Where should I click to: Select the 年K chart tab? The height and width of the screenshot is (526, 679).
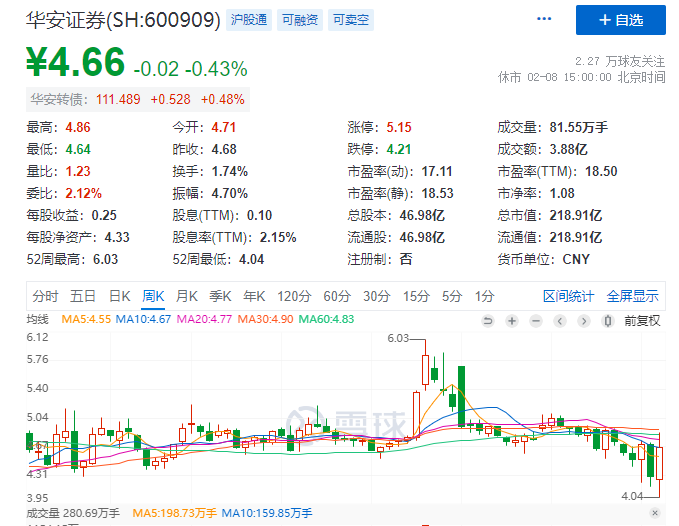tap(254, 296)
